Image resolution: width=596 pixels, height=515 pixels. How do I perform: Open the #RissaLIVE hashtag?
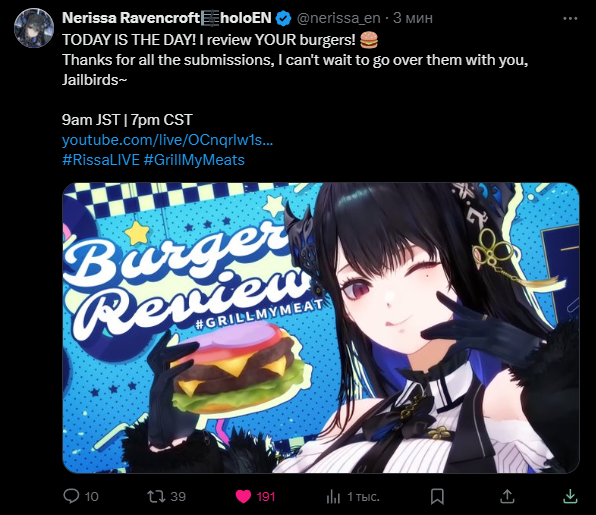point(101,160)
